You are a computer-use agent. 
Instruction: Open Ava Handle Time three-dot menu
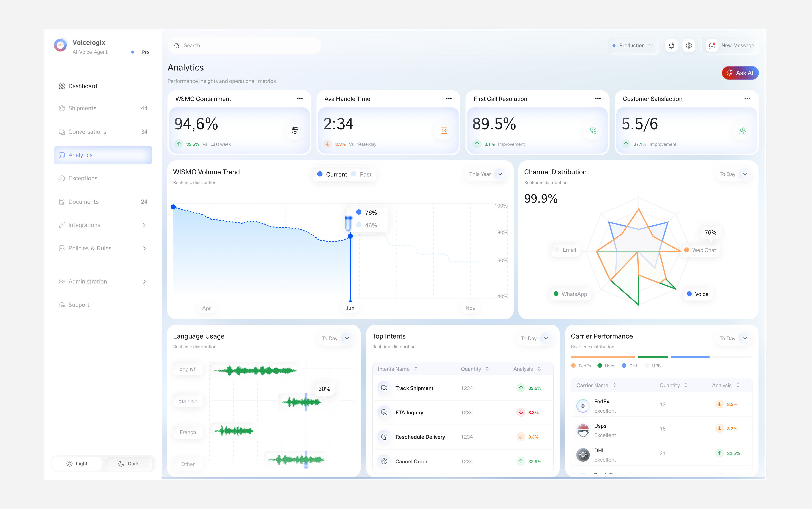tap(449, 99)
